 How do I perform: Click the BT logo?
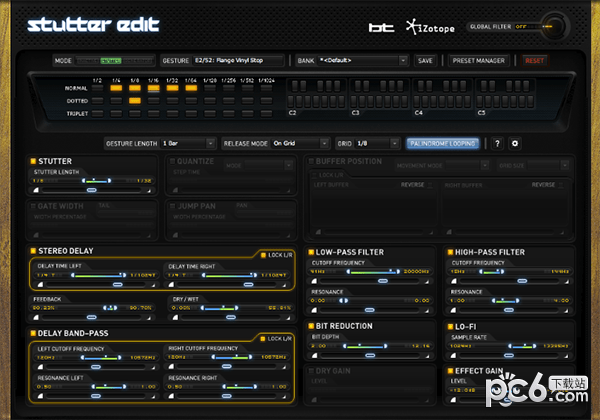(381, 28)
